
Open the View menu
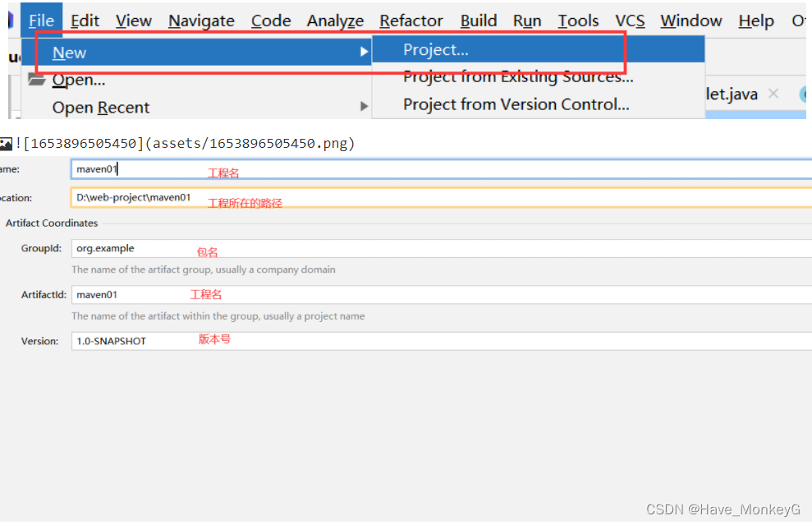coord(134,21)
